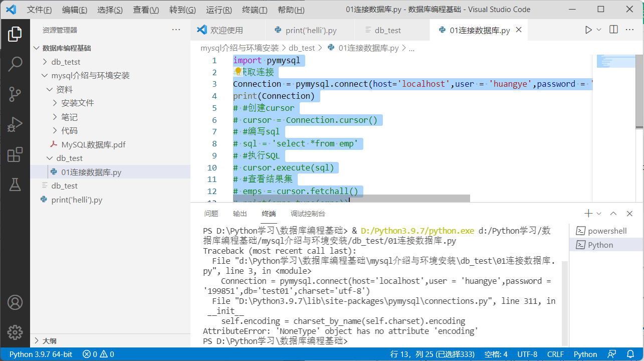Select 01连接数据库.py in the file tree
Screen dimensions: 644x361
click(x=110, y=172)
